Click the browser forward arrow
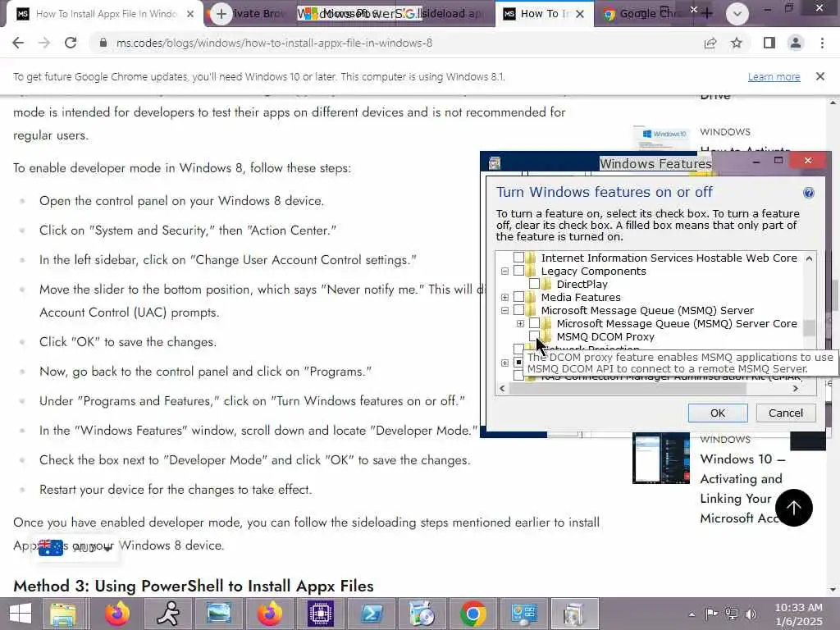 click(44, 43)
